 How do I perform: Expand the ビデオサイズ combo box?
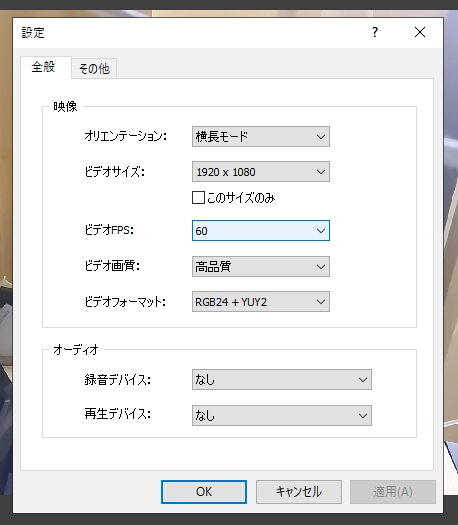(261, 172)
